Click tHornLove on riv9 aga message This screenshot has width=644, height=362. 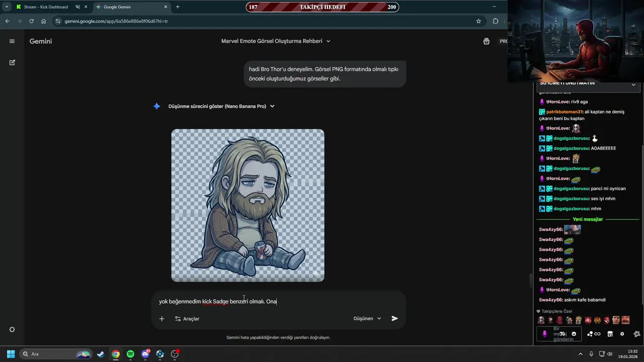(x=557, y=102)
